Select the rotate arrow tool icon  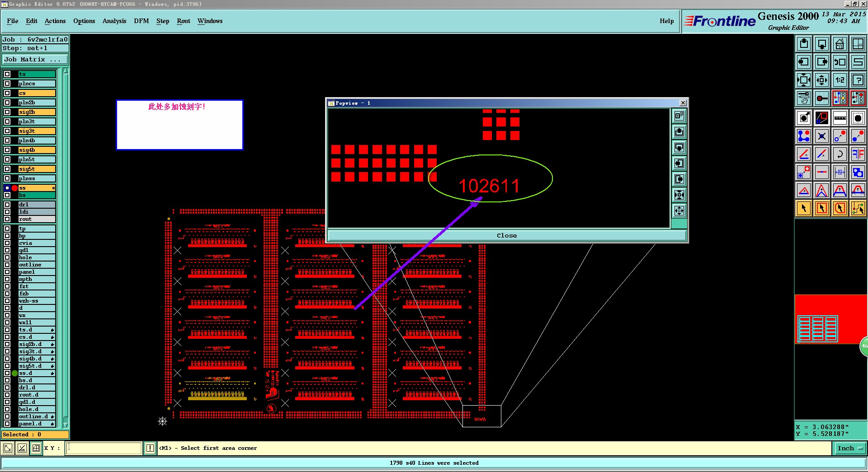pyautogui.click(x=840, y=154)
